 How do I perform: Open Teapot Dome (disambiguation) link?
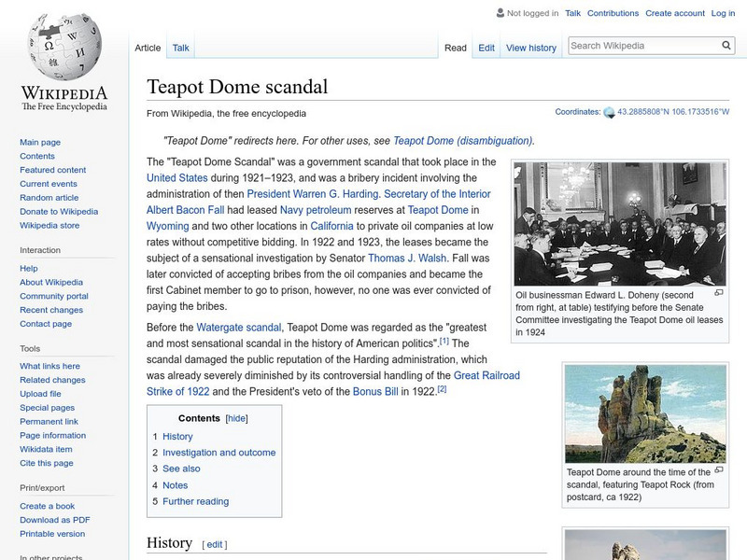coord(463,141)
